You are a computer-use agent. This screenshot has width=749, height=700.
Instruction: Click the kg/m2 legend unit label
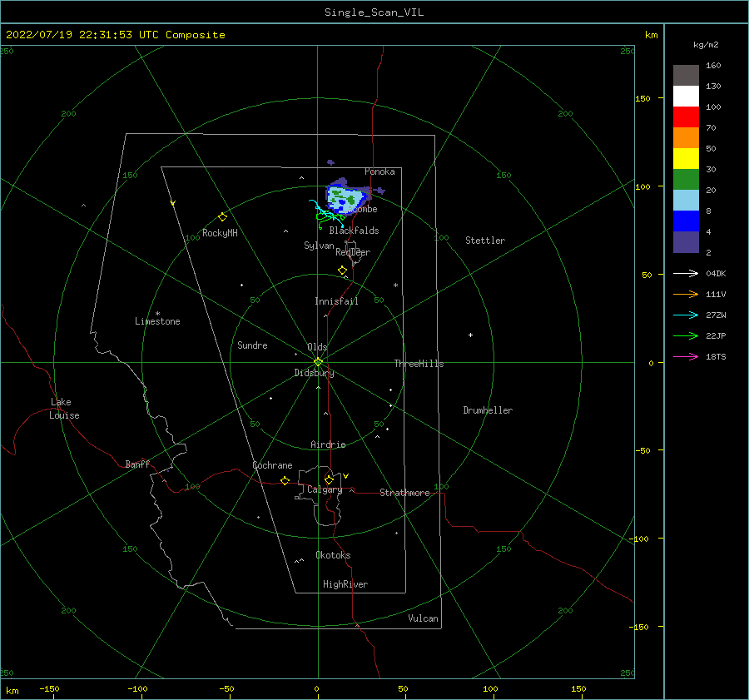706,45
